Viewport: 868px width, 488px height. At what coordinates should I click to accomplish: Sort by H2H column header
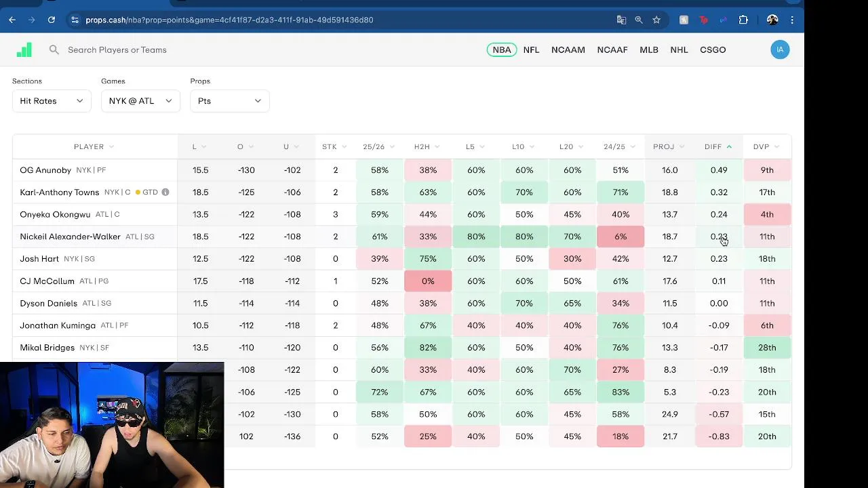pyautogui.click(x=427, y=146)
